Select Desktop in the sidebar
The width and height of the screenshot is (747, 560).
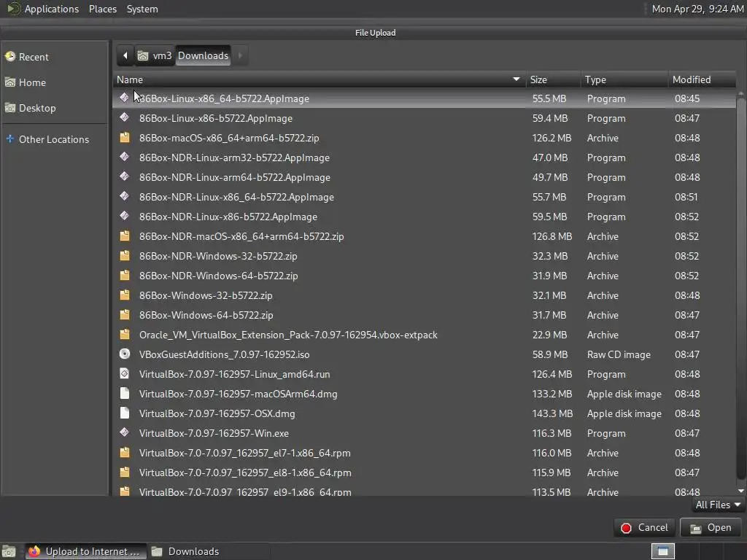click(55, 108)
